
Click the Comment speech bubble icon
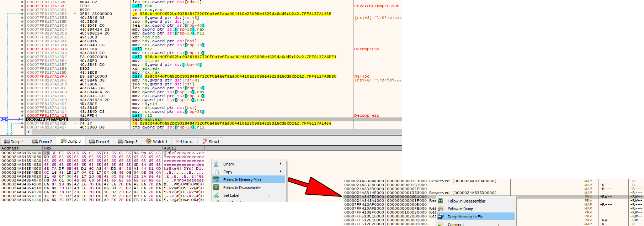click(441, 224)
